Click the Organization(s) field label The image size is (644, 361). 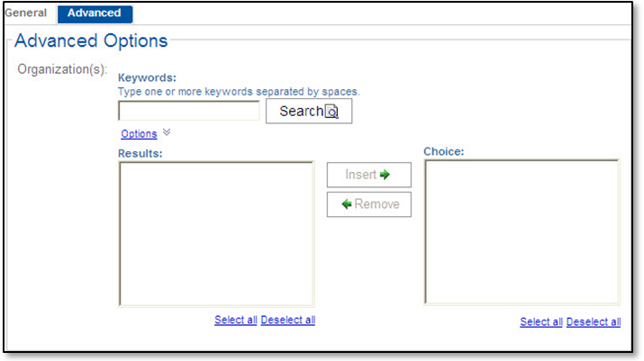(x=62, y=69)
